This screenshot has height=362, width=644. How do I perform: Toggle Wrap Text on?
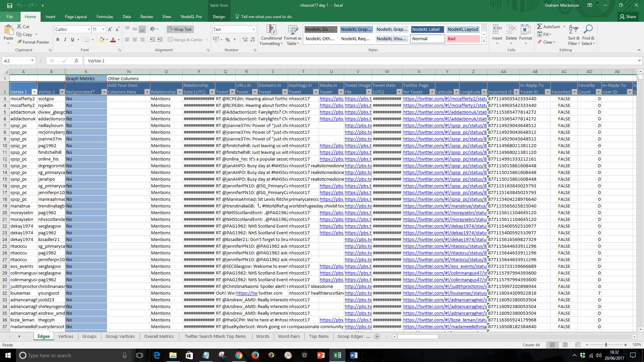(x=179, y=29)
